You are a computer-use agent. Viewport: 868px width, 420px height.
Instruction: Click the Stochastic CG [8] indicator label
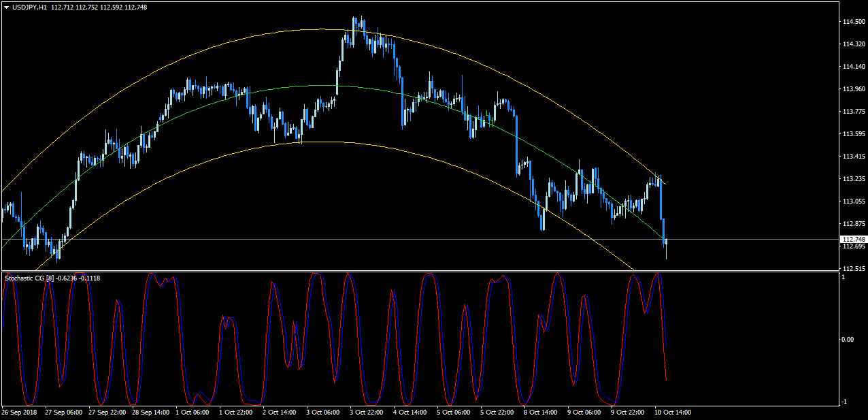click(x=29, y=278)
